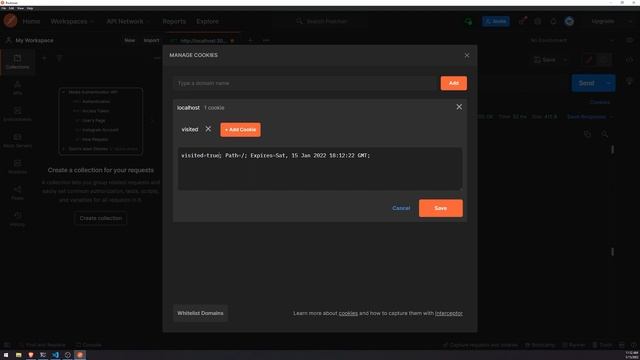Open the Explore tab

[x=207, y=21]
